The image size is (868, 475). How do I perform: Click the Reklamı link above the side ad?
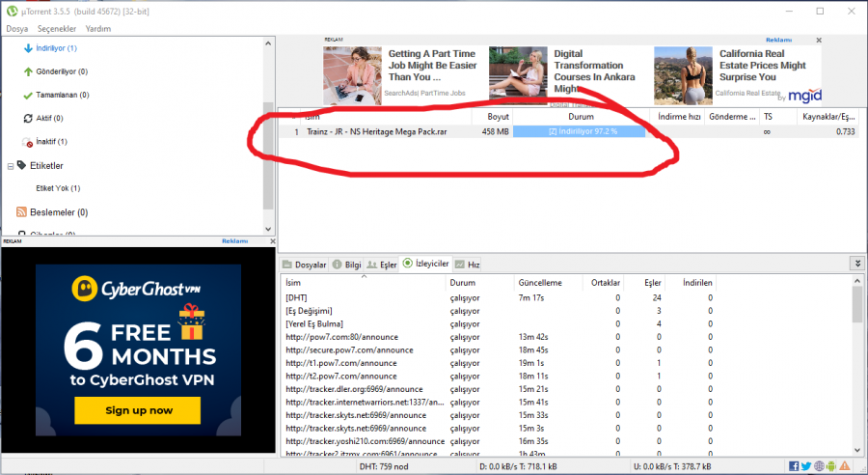pos(234,241)
